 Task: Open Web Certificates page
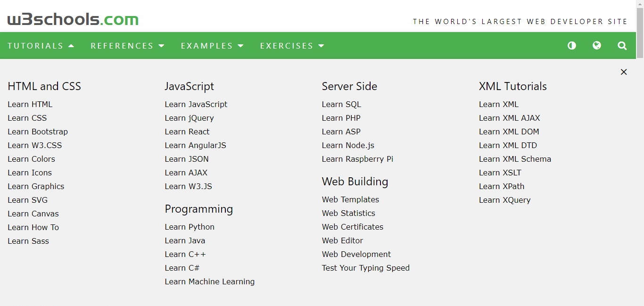point(353,227)
